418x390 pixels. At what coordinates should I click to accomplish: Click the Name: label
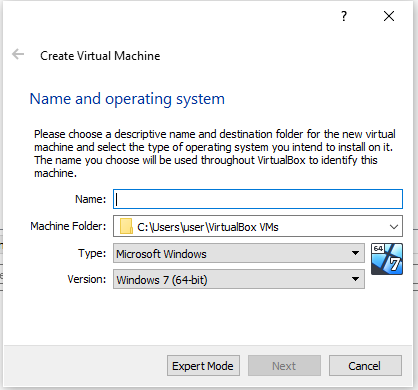[90, 199]
